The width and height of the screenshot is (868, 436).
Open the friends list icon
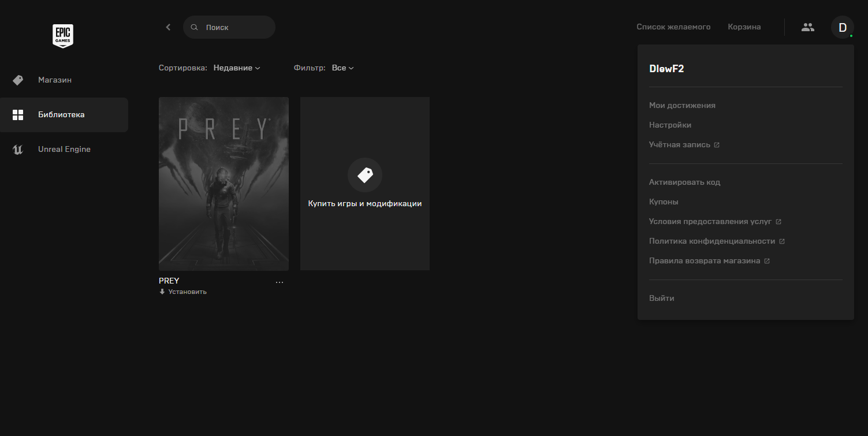pyautogui.click(x=808, y=27)
